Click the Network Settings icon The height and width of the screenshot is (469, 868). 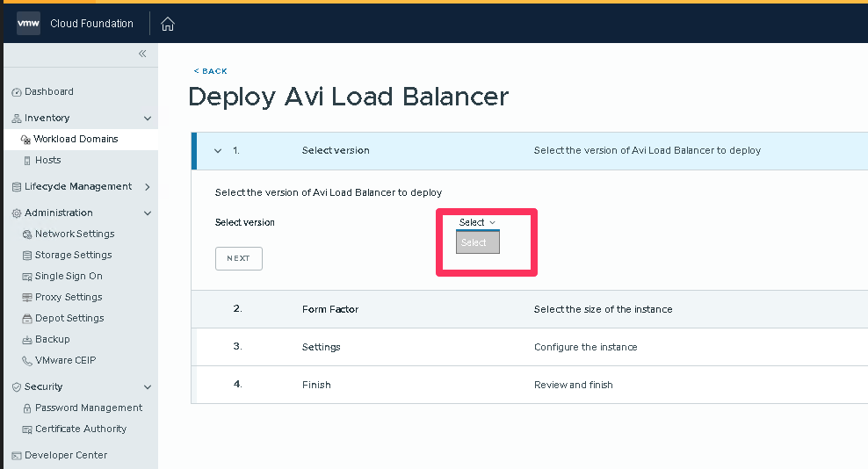27,234
